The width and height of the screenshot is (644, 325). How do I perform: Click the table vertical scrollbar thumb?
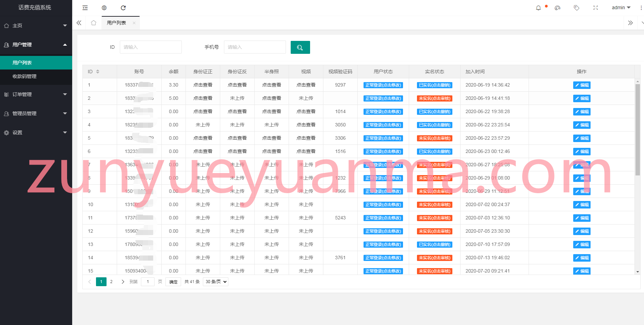click(638, 129)
